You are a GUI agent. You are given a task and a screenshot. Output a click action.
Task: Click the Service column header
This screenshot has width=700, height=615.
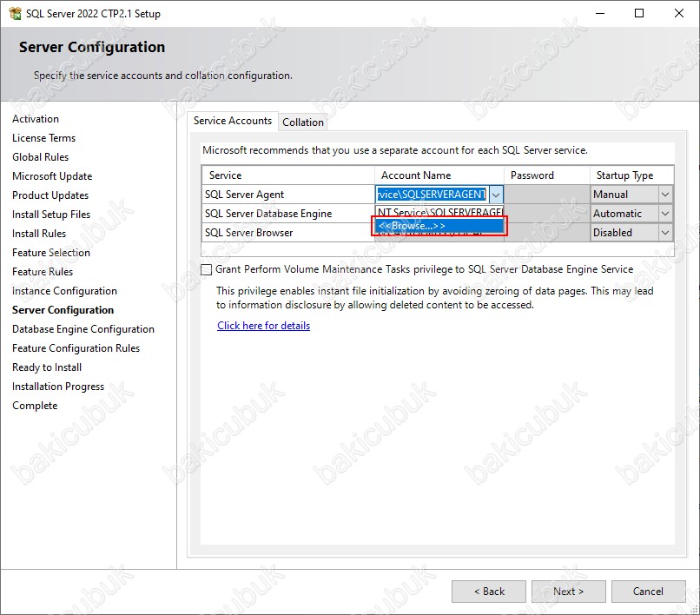[288, 175]
